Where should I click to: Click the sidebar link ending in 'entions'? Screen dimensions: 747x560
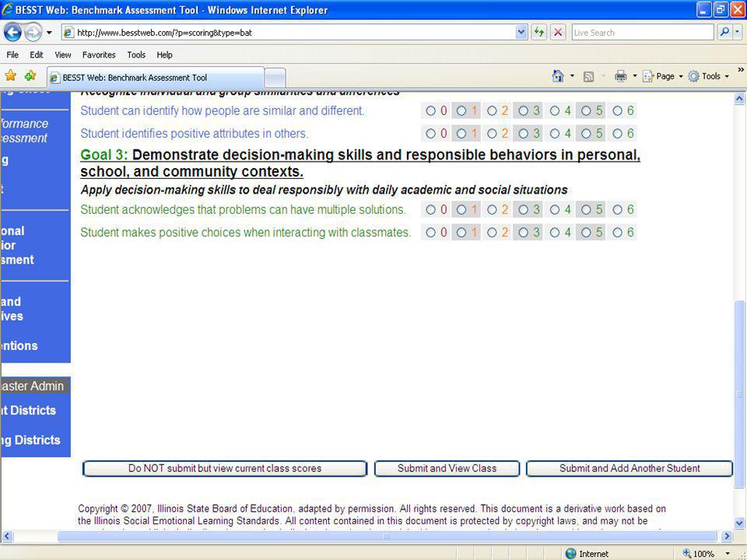[19, 345]
